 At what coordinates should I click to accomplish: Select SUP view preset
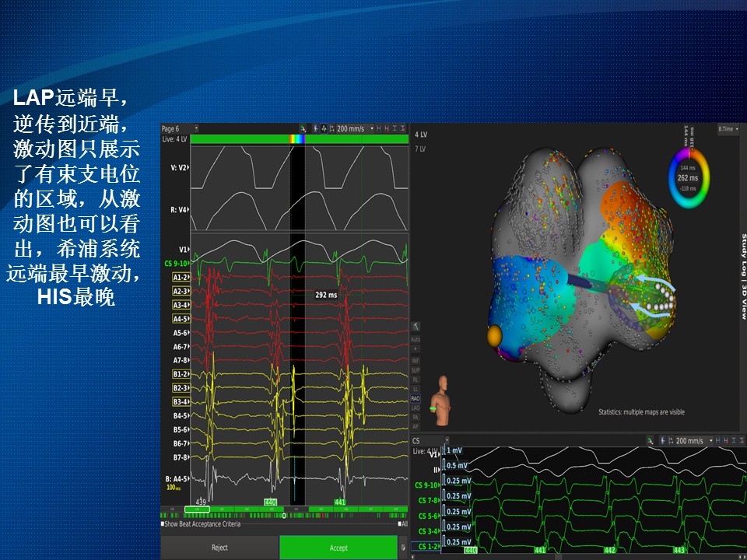point(416,370)
